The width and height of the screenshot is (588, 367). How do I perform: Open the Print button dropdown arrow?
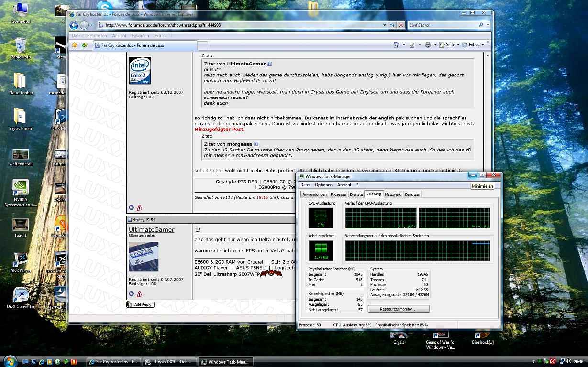435,45
